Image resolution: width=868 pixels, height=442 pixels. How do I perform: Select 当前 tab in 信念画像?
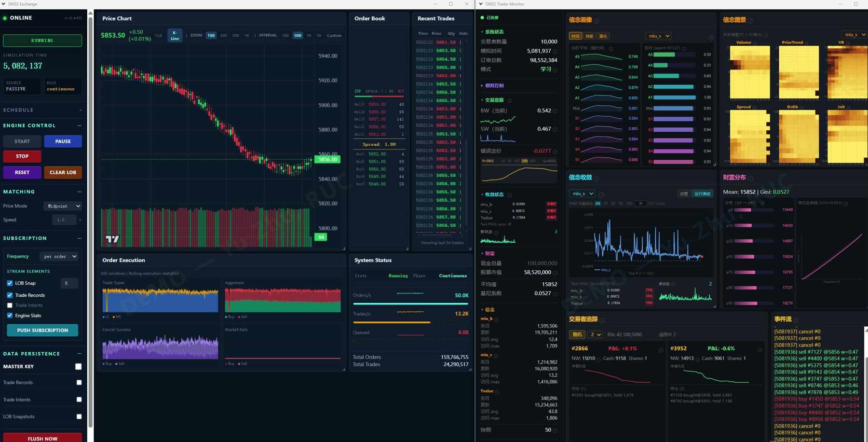(589, 36)
